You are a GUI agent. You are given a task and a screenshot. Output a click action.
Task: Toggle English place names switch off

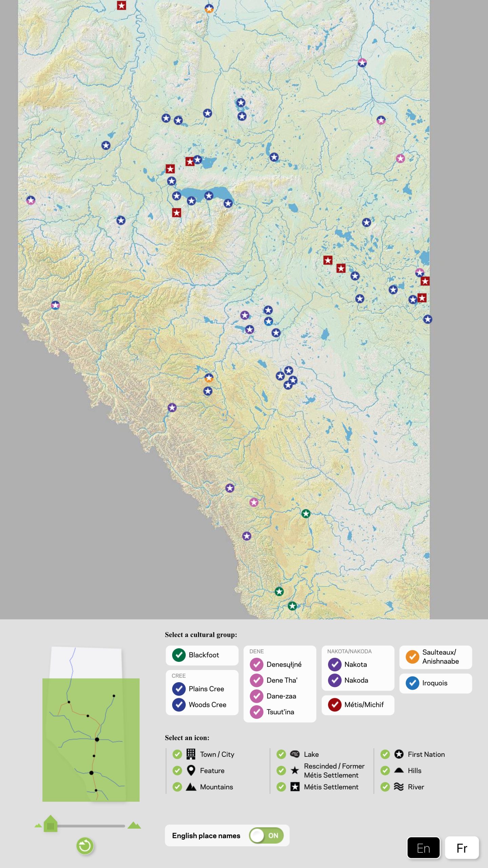pyautogui.click(x=266, y=835)
